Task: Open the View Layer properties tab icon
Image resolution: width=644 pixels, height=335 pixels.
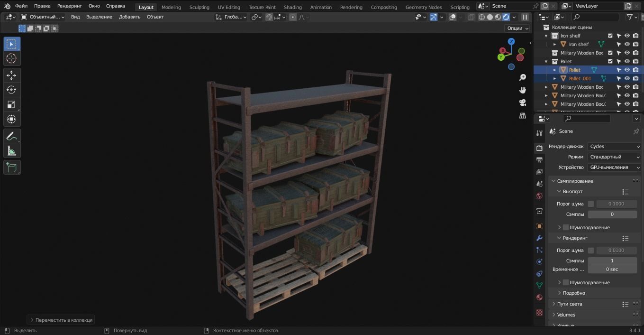Action: pos(539,172)
